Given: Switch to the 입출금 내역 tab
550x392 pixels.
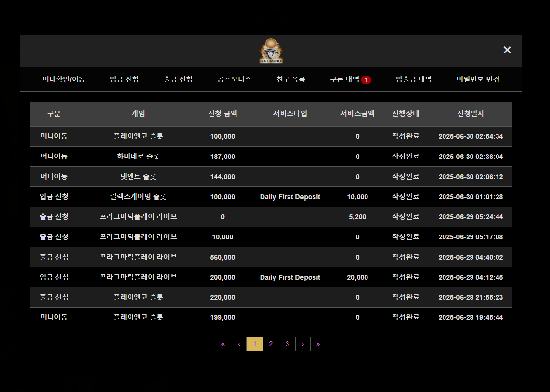Looking at the screenshot, I should tap(414, 79).
